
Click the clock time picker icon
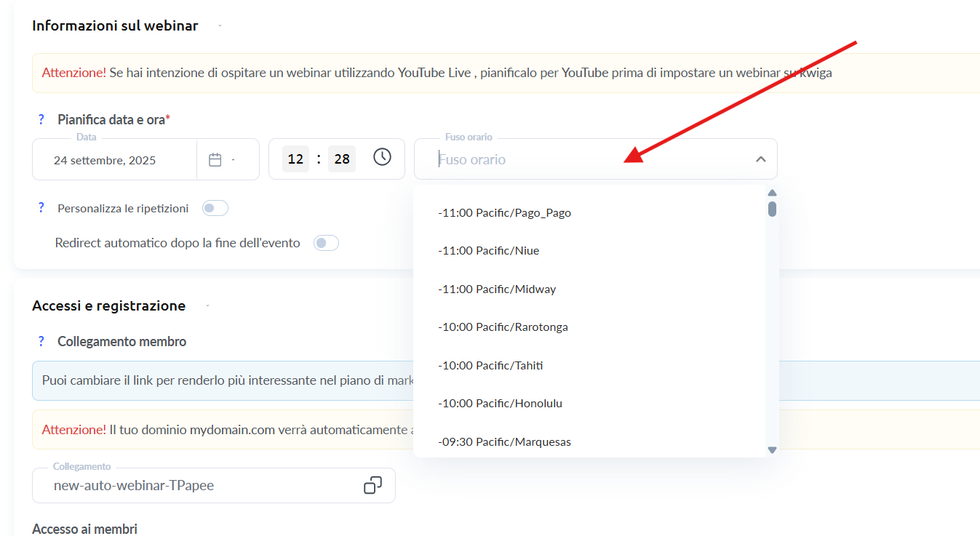coord(382,157)
